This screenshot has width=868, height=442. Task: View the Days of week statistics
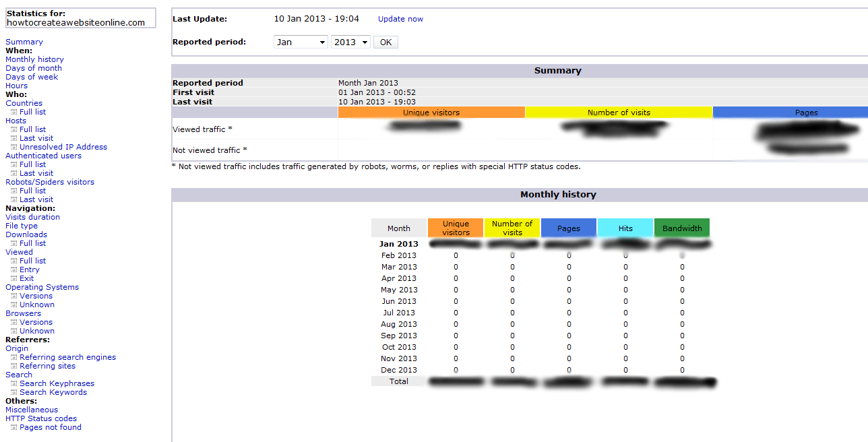[31, 77]
